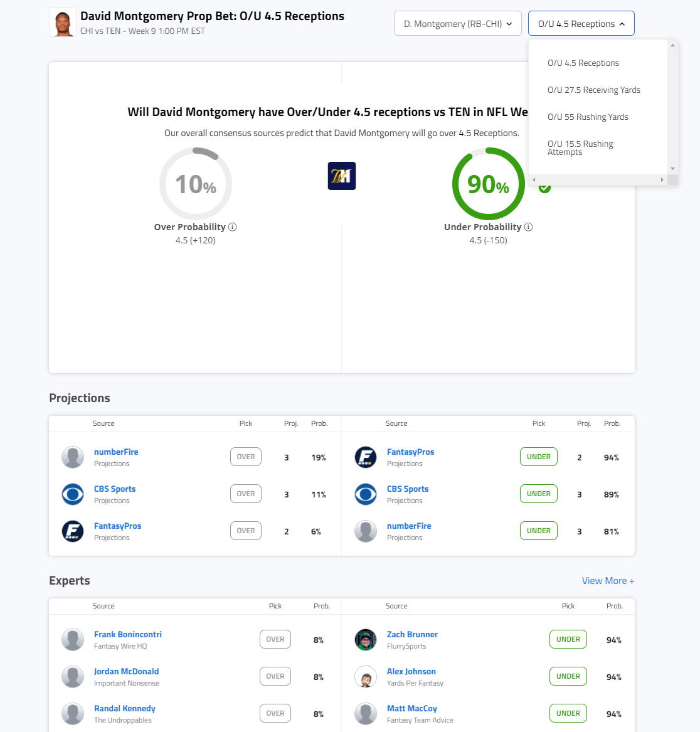Open CBS Sports link in Under projections
Image resolution: width=700 pixels, height=732 pixels.
(408, 489)
